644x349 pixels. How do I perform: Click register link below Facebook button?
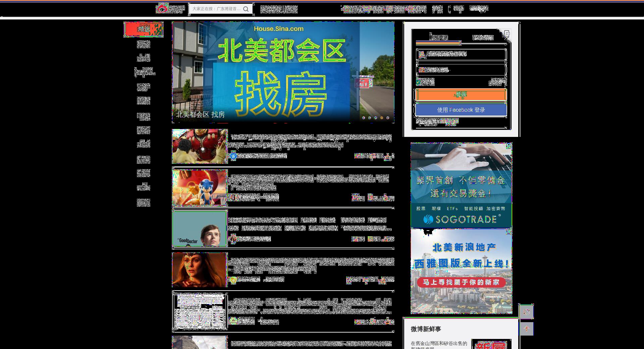click(449, 121)
